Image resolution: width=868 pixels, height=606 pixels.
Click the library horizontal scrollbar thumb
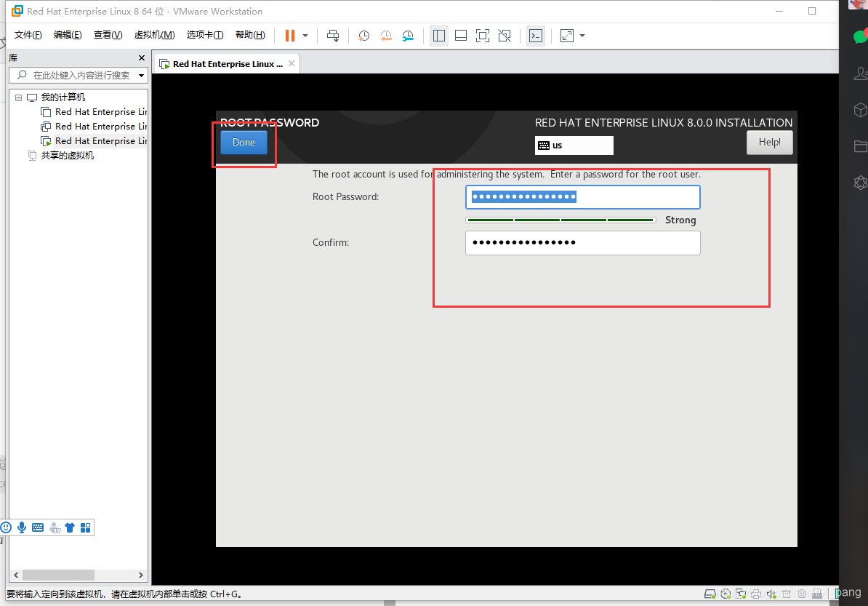58,575
